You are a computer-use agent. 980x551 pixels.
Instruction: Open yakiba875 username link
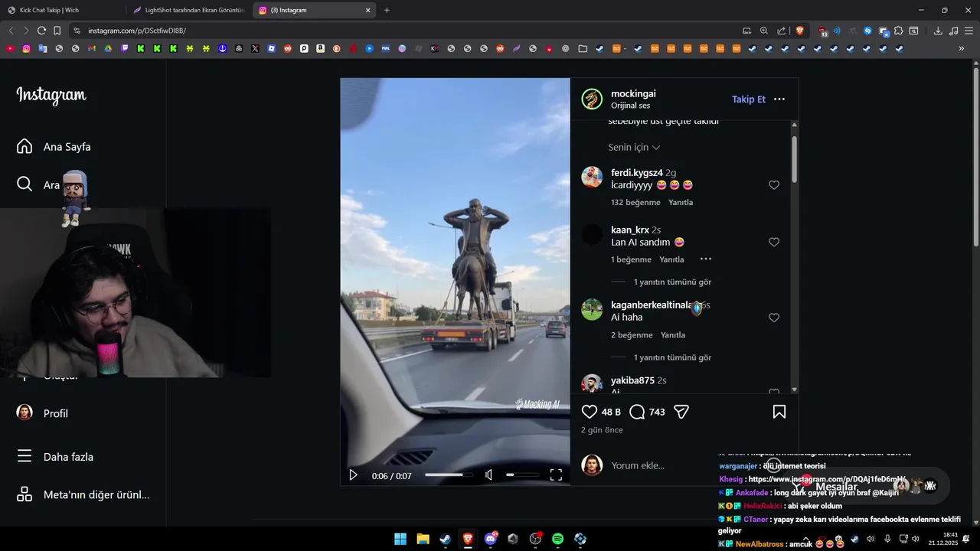(632, 380)
